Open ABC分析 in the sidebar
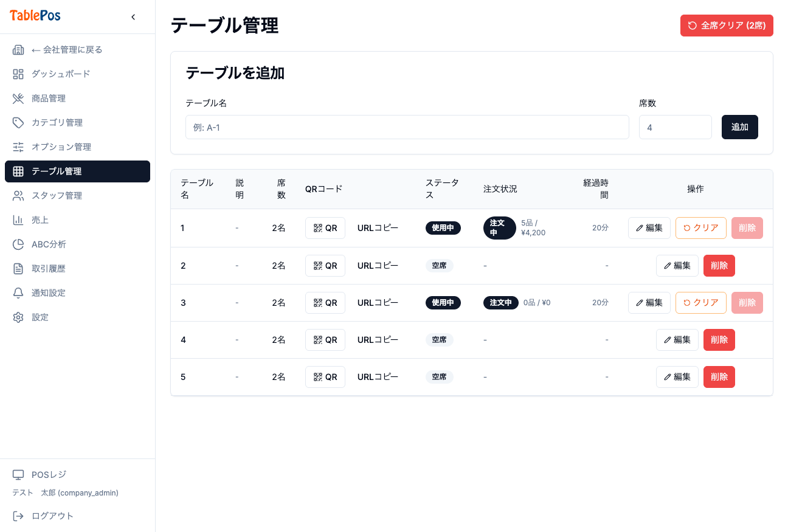This screenshot has height=532, width=788. tap(77, 244)
